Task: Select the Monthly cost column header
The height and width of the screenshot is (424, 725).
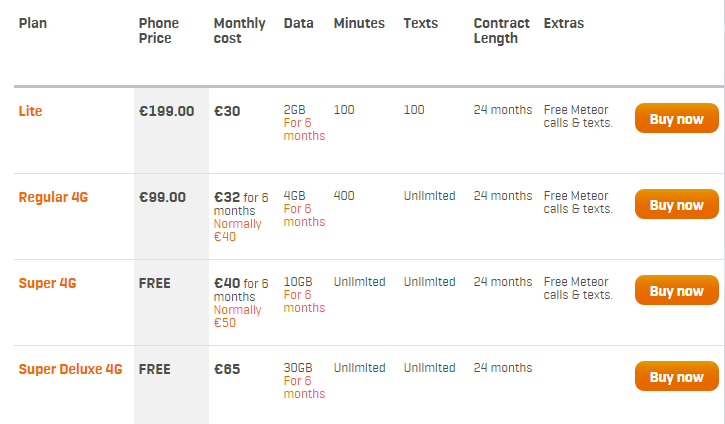Action: coord(240,31)
